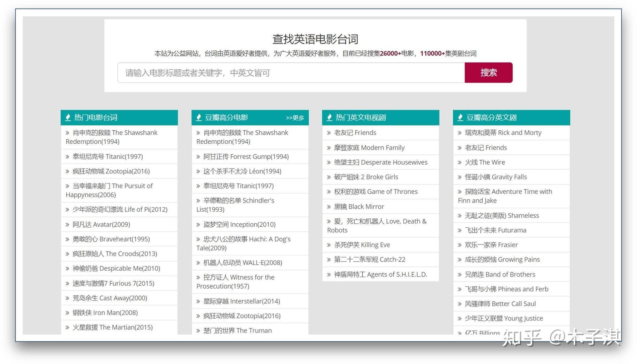Image resolution: width=637 pixels, height=364 pixels.
Task: Open 阿凡达 Avatar(2009) link
Action: 101,224
